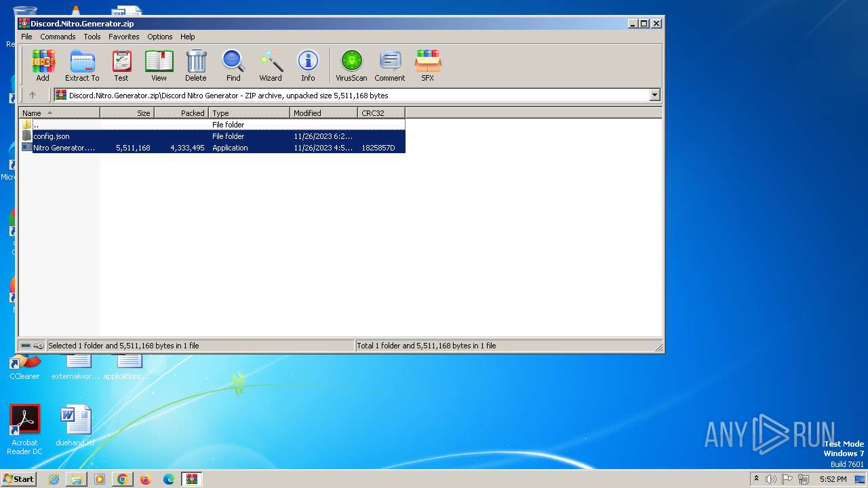Click the SFX archive icon

pyautogui.click(x=427, y=66)
